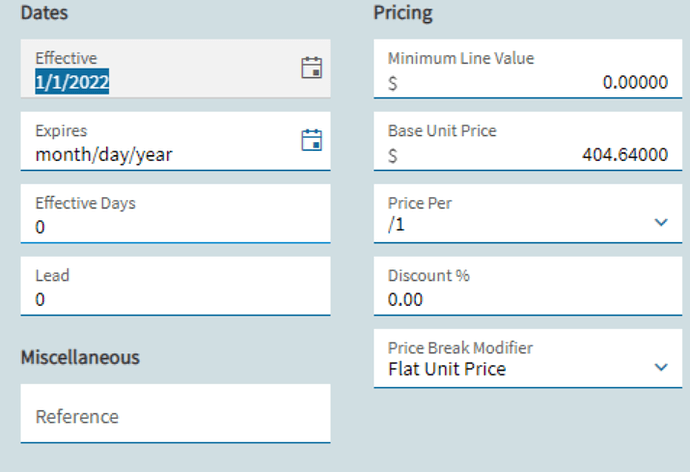This screenshot has width=690, height=472.
Task: Expand the Price Break Modifier chevron arrow
Action: click(x=661, y=367)
